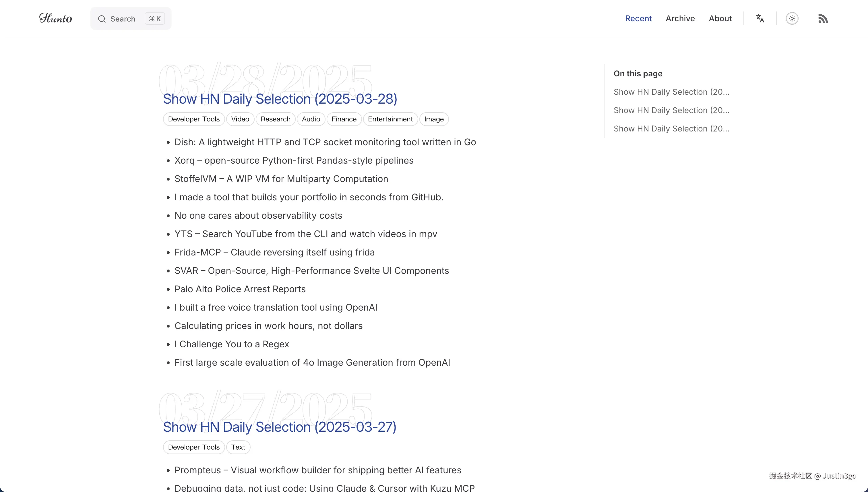Select the Research tag chip
This screenshot has width=868, height=492.
pyautogui.click(x=275, y=119)
